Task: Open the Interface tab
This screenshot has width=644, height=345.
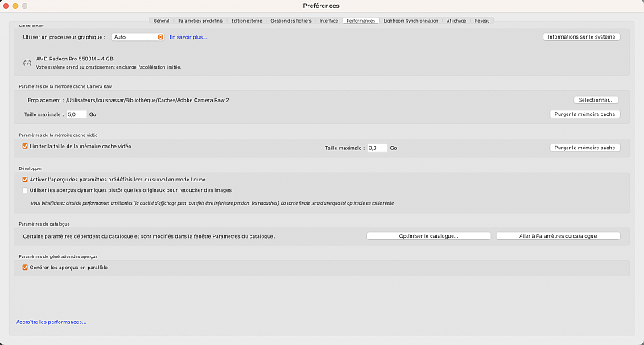Action: [328, 20]
